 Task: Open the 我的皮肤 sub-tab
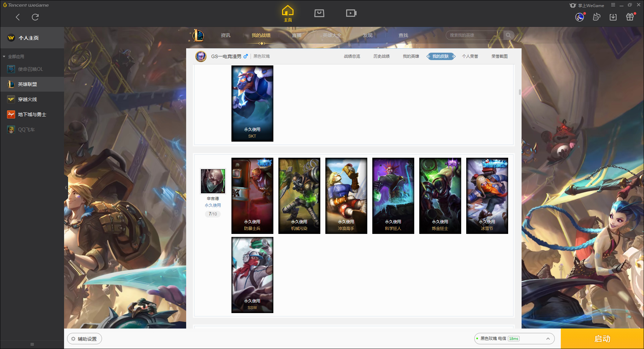[x=441, y=56]
